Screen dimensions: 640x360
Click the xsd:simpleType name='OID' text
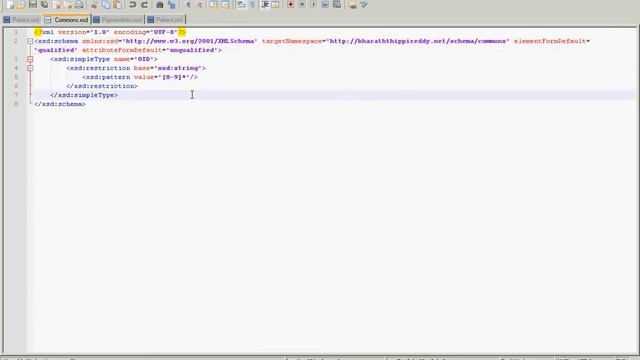point(104,59)
